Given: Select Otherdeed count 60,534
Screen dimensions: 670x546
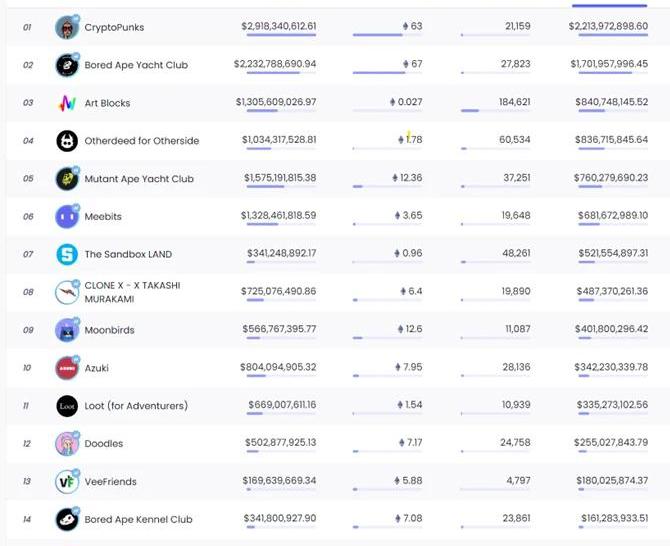Looking at the screenshot, I should tap(514, 140).
